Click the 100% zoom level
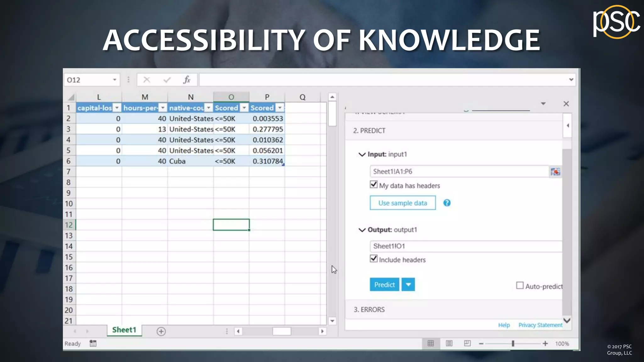This screenshot has width=644, height=362. tap(562, 344)
